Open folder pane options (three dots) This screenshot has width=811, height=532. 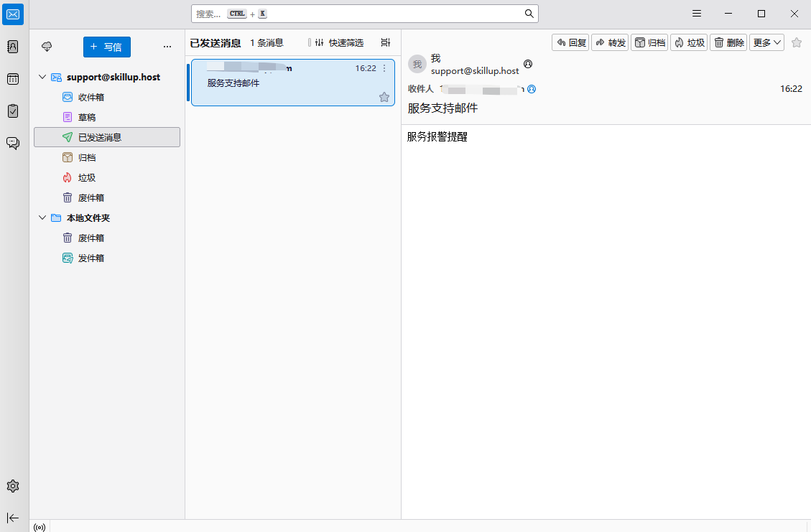tap(167, 47)
